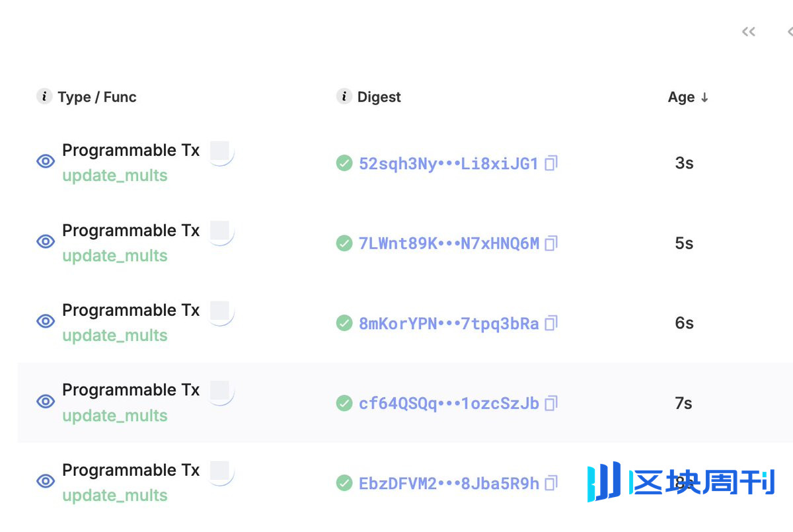
Task: Click the Digest column info icon
Action: point(344,96)
